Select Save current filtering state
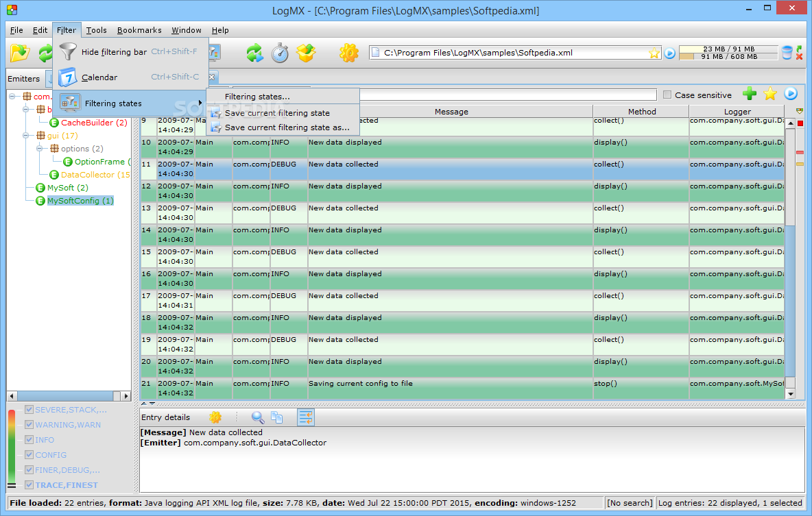The height and width of the screenshot is (516, 812). tap(283, 113)
